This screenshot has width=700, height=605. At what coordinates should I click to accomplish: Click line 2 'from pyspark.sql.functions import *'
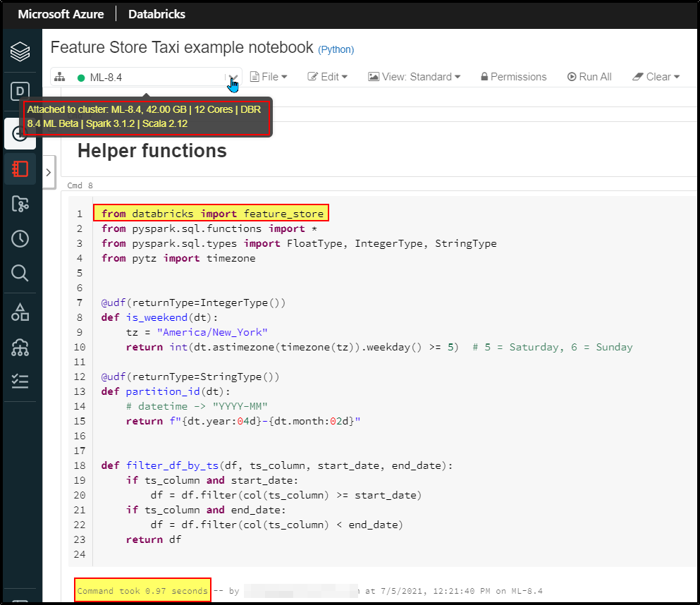tap(209, 228)
